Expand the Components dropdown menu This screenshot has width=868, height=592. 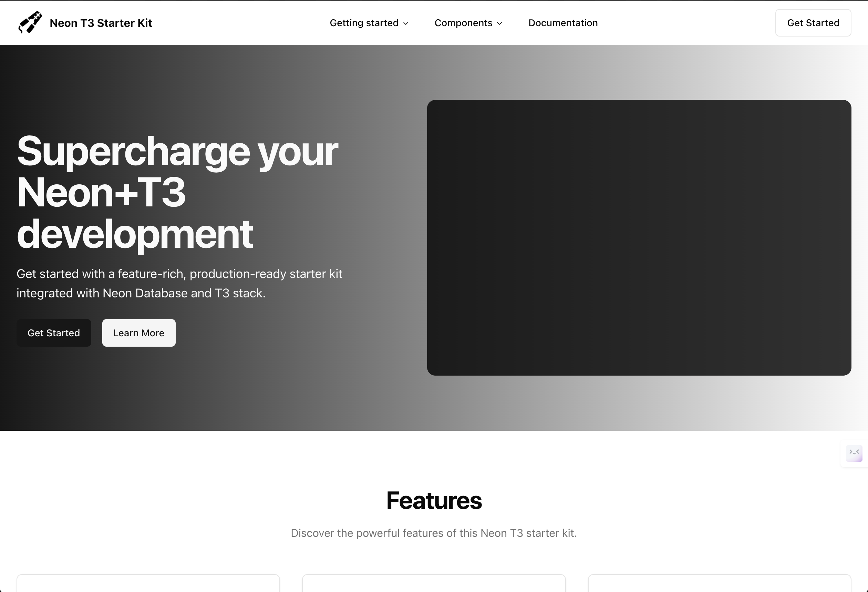click(468, 23)
